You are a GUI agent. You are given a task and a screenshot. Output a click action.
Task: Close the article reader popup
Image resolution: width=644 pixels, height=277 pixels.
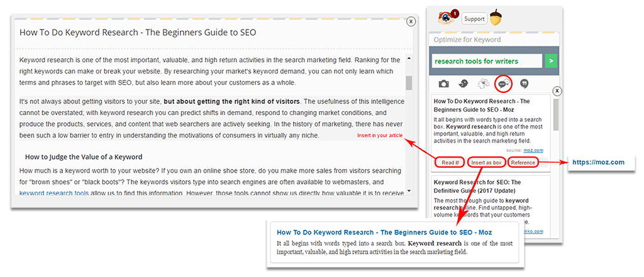pos(410,22)
